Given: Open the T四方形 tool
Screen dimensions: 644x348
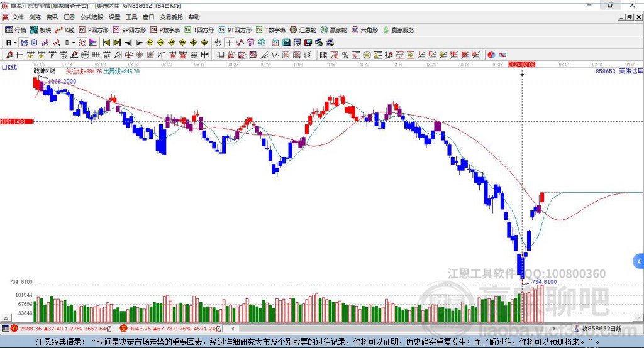Looking at the screenshot, I should coord(199,30).
